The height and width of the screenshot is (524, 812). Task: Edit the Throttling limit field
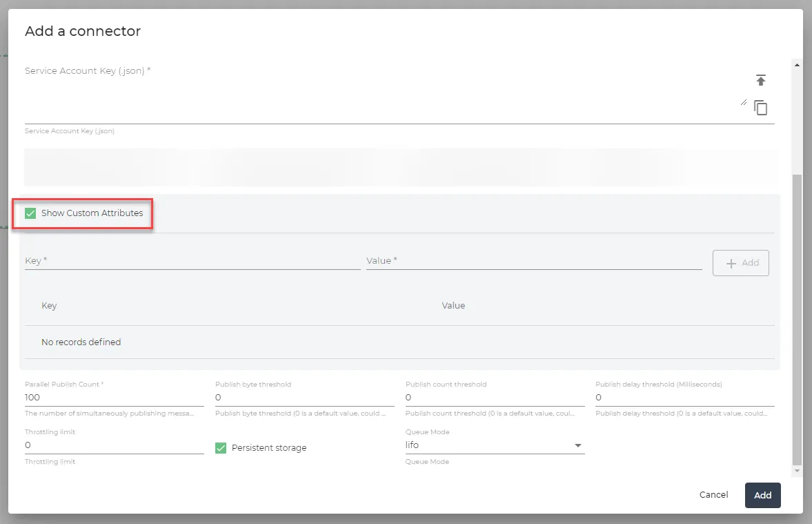coord(114,445)
